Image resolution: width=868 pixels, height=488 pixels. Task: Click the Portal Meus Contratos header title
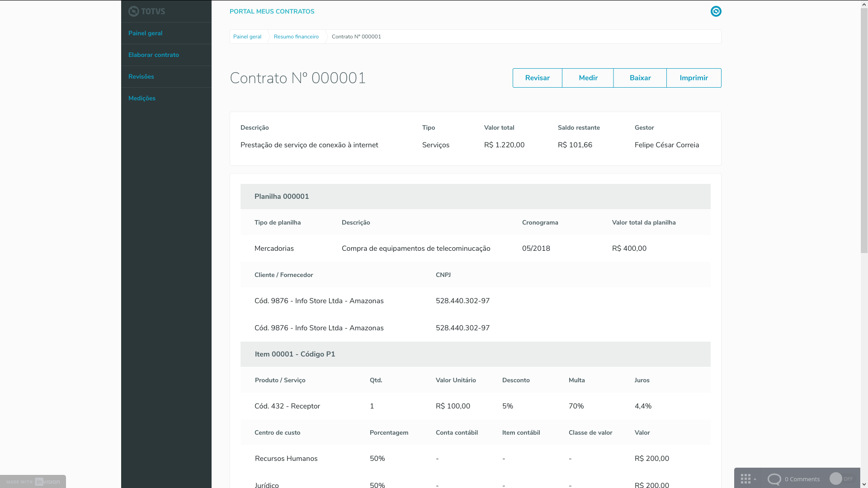click(x=272, y=12)
